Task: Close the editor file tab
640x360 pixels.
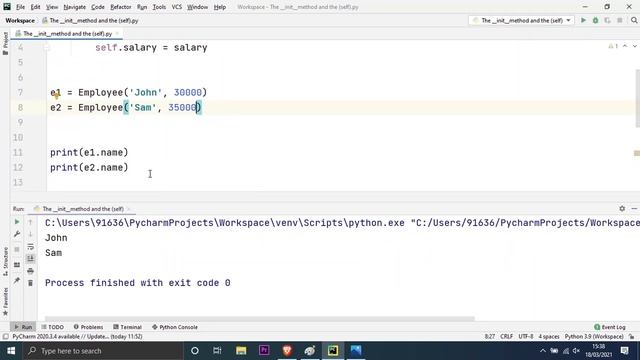Action: click(x=118, y=33)
